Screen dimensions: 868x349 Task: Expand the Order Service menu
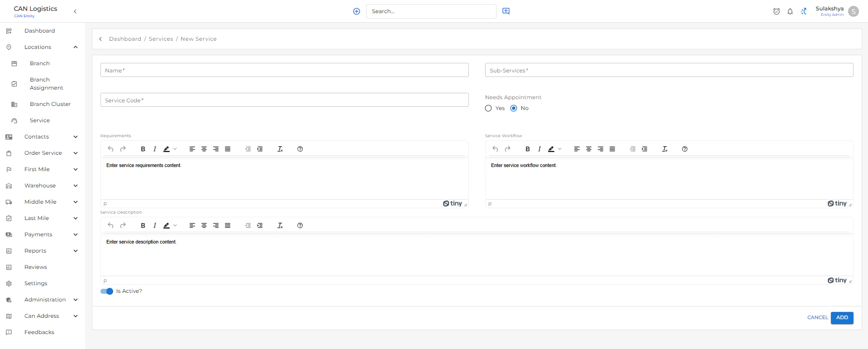pos(76,153)
